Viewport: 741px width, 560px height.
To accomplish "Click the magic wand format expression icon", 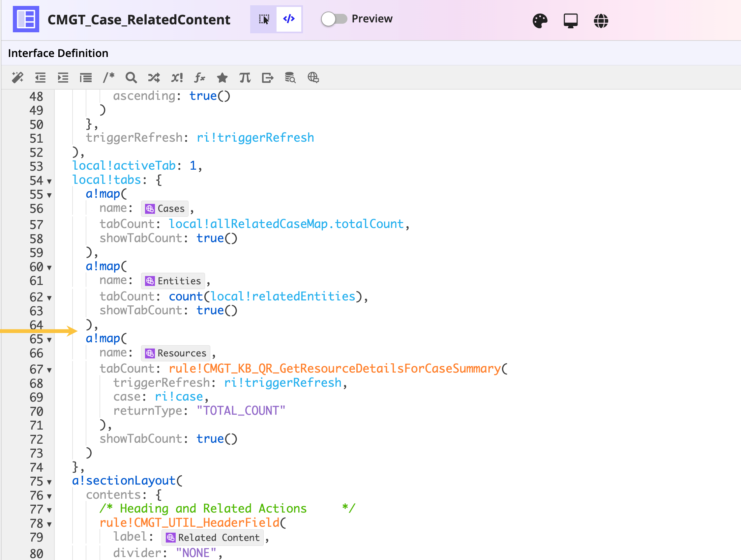I will tap(17, 78).
